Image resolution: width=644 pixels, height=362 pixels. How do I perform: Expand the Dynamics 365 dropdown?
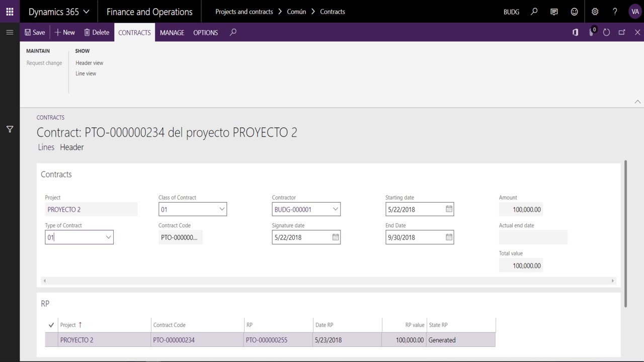click(x=59, y=12)
